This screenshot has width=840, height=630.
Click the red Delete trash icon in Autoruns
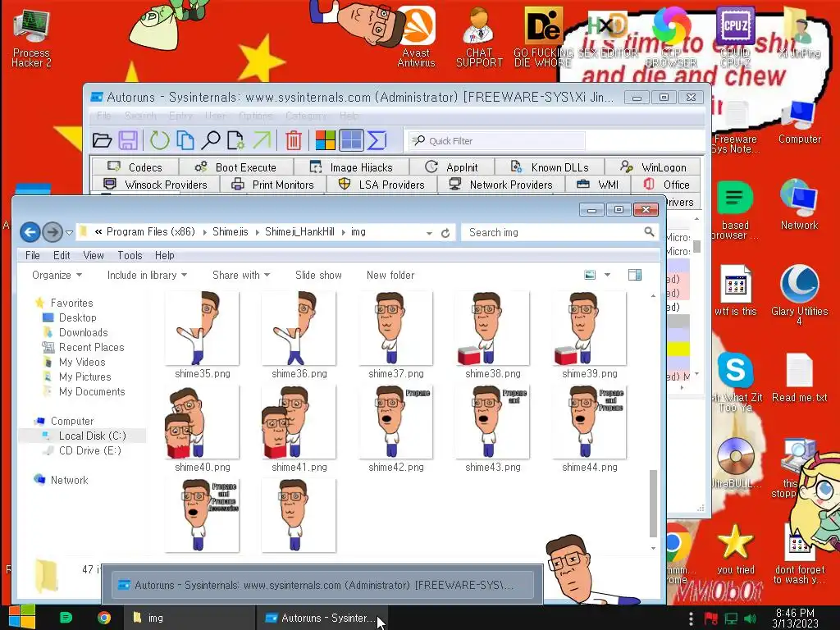click(294, 140)
